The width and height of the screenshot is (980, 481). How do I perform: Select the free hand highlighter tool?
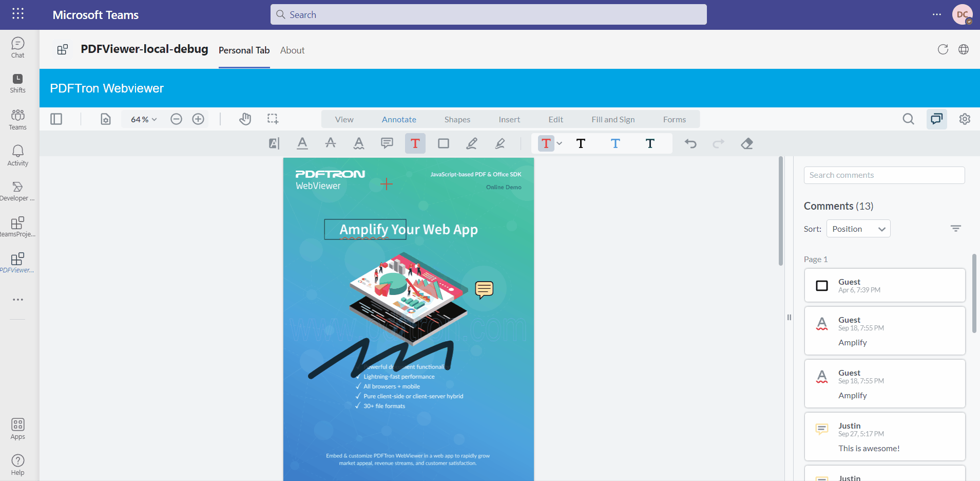pyautogui.click(x=500, y=144)
